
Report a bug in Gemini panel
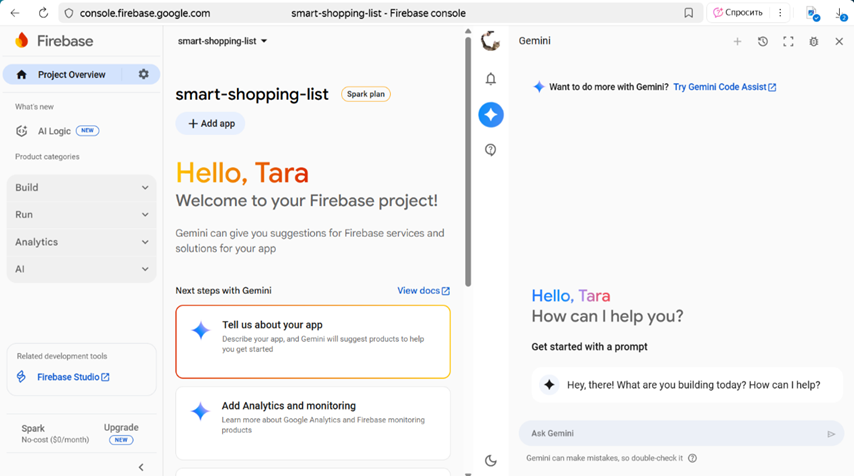coord(814,41)
